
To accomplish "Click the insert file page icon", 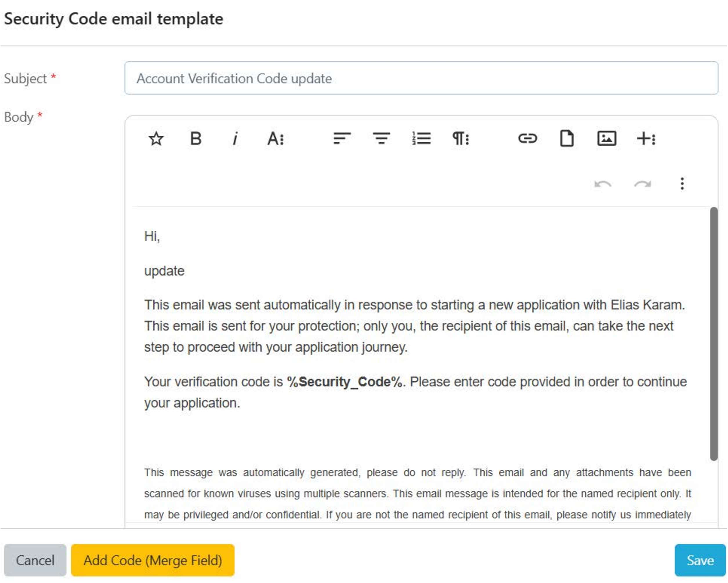I will pyautogui.click(x=567, y=138).
